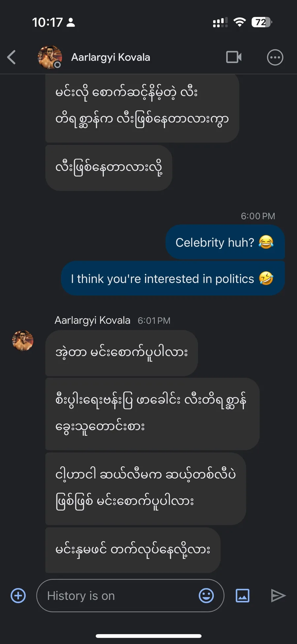Tap the battery indicator showing 72
Image resolution: width=297 pixels, height=644 pixels.
[261, 22]
